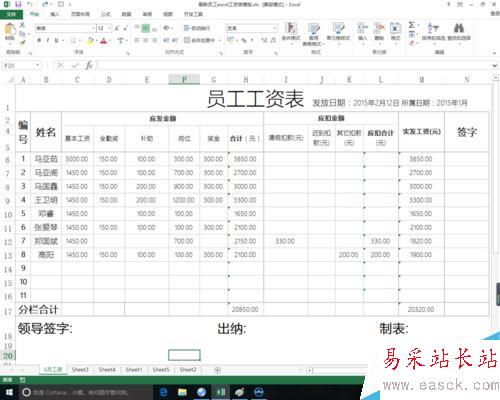Toggle middle vertical alignment button

point(146,28)
